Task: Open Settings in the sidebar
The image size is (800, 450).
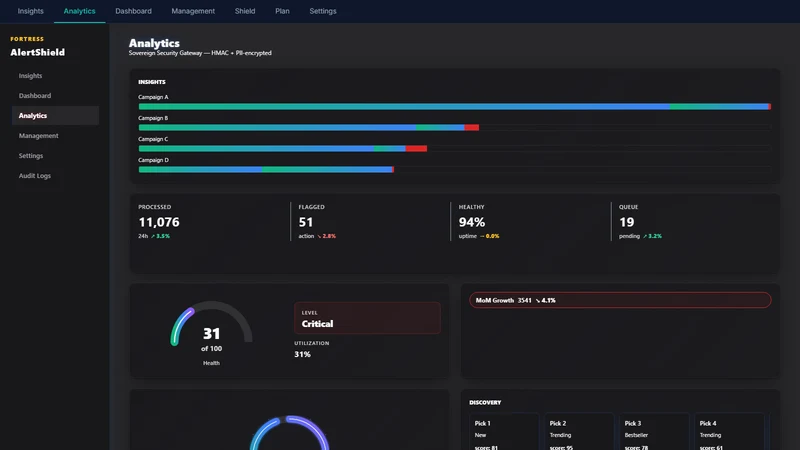Action: pos(55,156)
